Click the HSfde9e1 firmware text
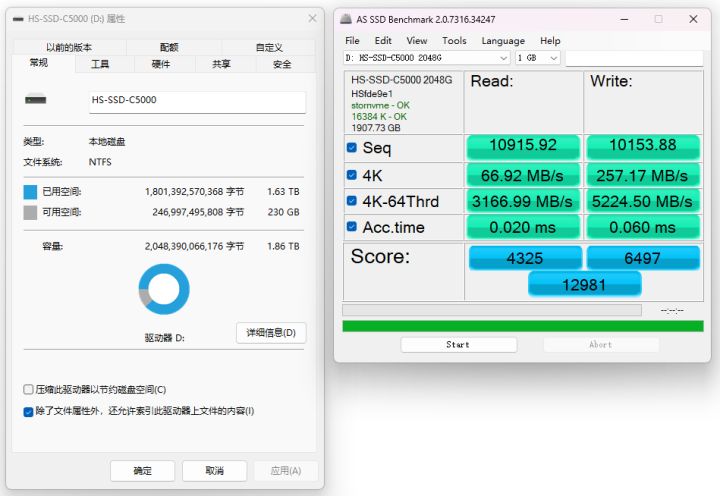 pos(372,94)
